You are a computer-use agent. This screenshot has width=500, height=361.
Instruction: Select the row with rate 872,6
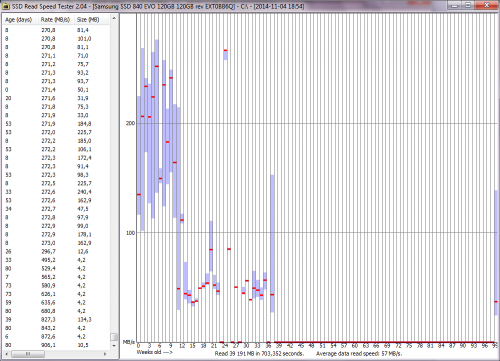56,337
